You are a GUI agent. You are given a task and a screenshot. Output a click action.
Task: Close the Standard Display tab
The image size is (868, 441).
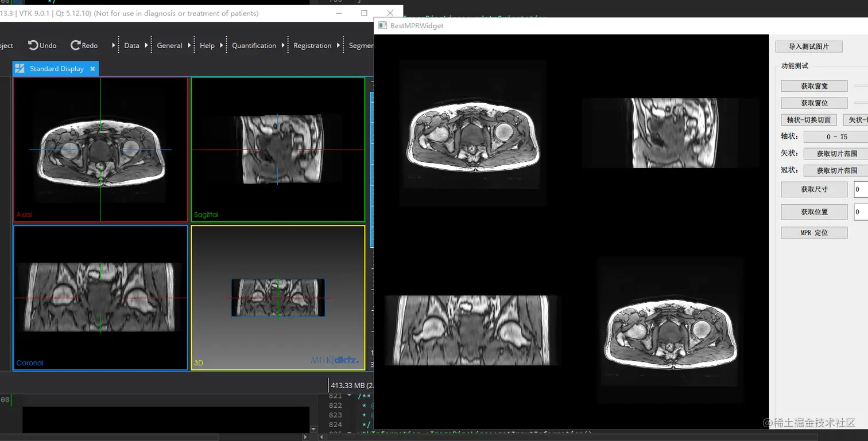pos(92,68)
